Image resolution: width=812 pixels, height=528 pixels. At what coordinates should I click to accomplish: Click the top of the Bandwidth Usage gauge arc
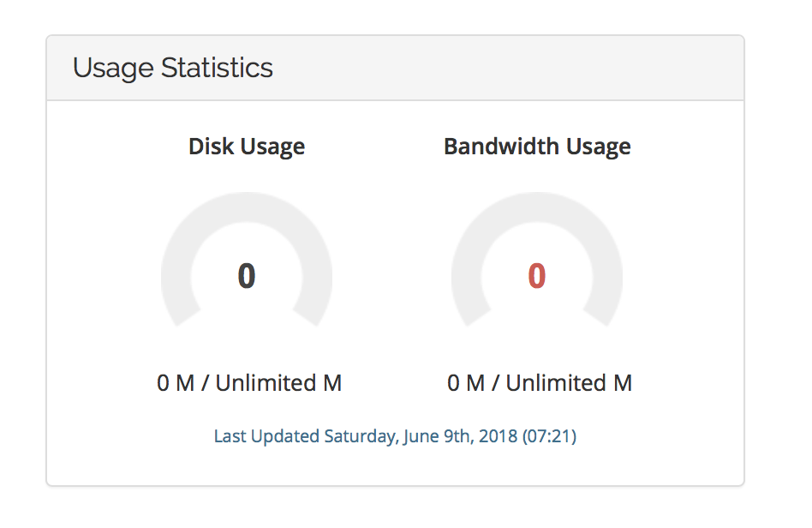click(537, 202)
